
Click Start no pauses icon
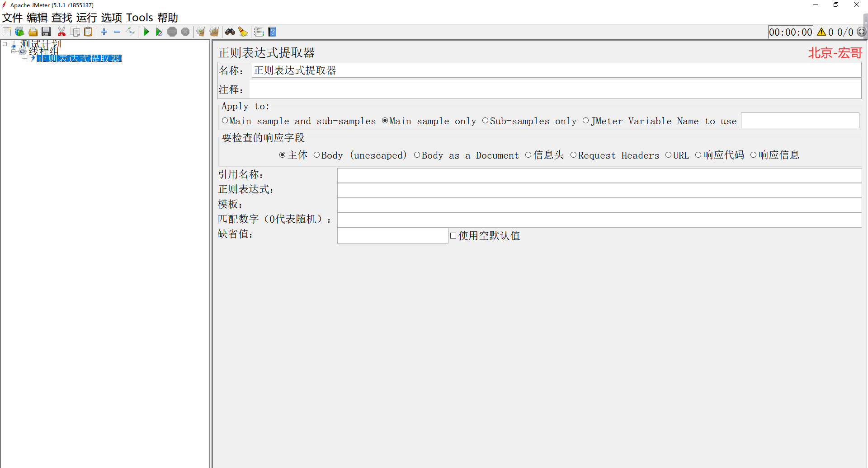click(159, 32)
